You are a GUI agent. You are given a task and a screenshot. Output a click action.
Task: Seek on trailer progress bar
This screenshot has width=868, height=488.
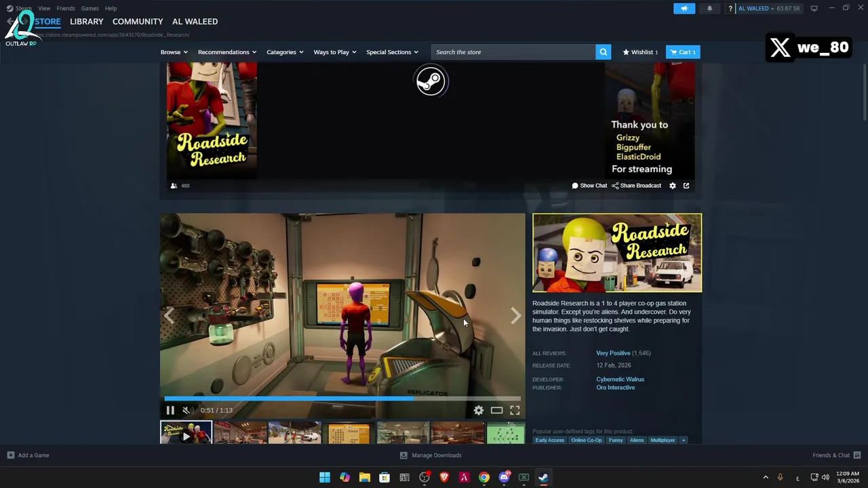342,399
